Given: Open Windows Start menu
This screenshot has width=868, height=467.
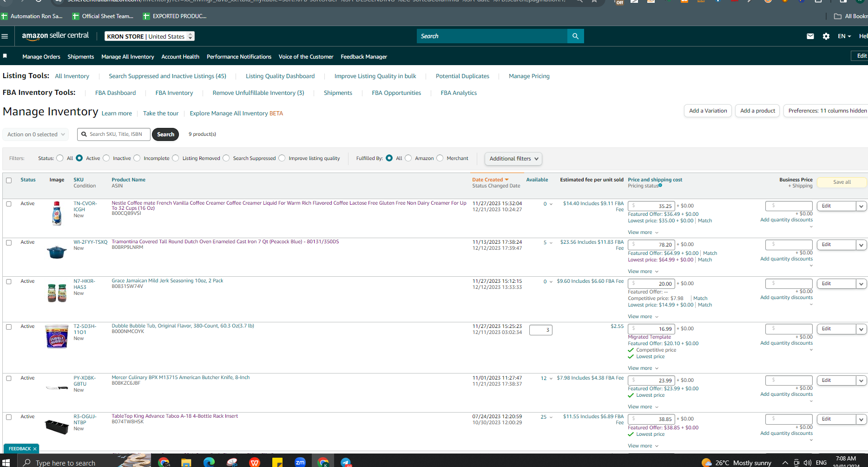Looking at the screenshot, I should 6,462.
